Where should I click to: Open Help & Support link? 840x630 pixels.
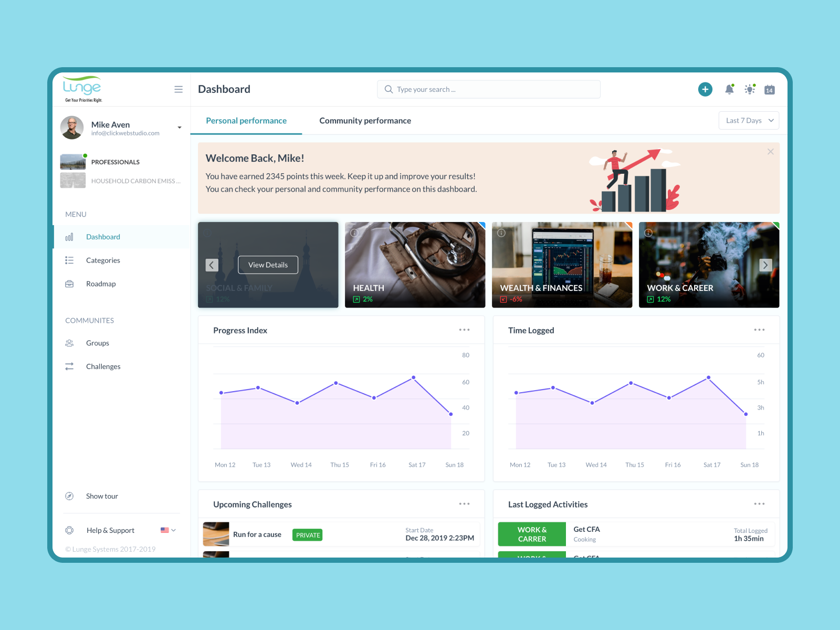(110, 530)
